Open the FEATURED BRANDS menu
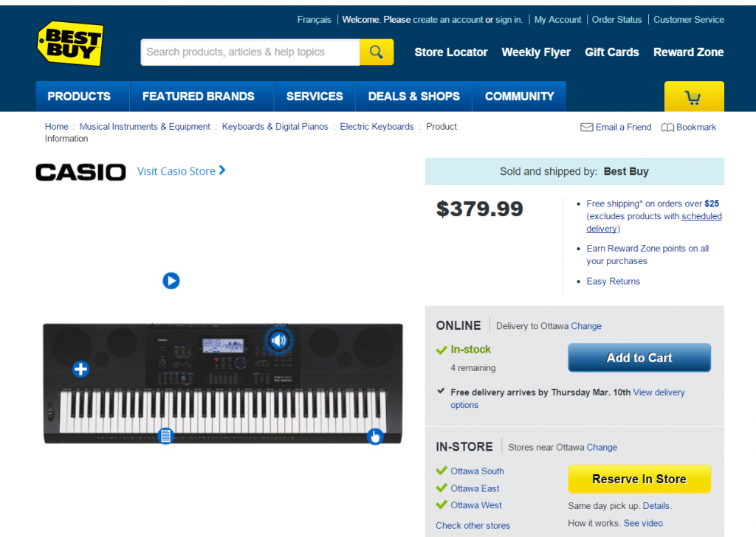The height and width of the screenshot is (537, 756). click(x=198, y=97)
